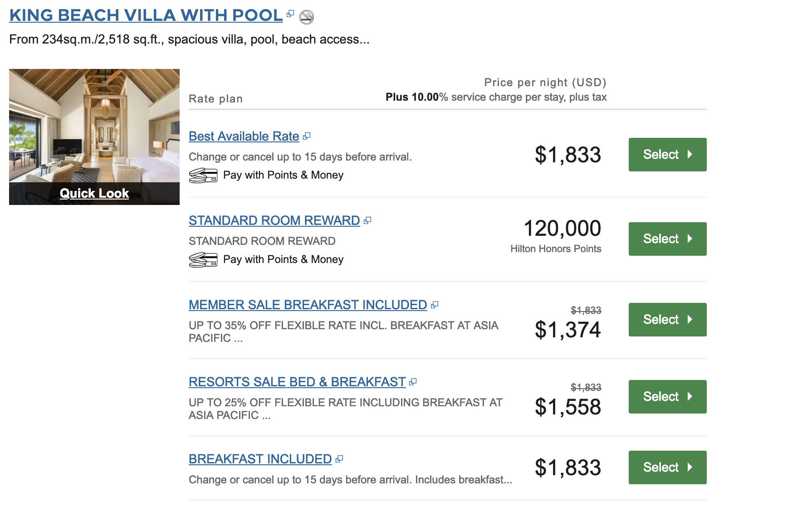812x516 pixels.
Task: Click Points & Money icon under Standard Room Reward
Action: (x=203, y=259)
